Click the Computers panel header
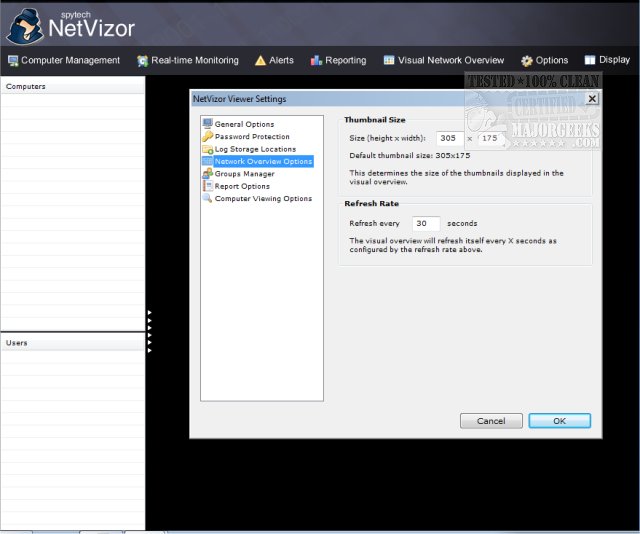Image resolution: width=640 pixels, height=534 pixels. tap(73, 87)
